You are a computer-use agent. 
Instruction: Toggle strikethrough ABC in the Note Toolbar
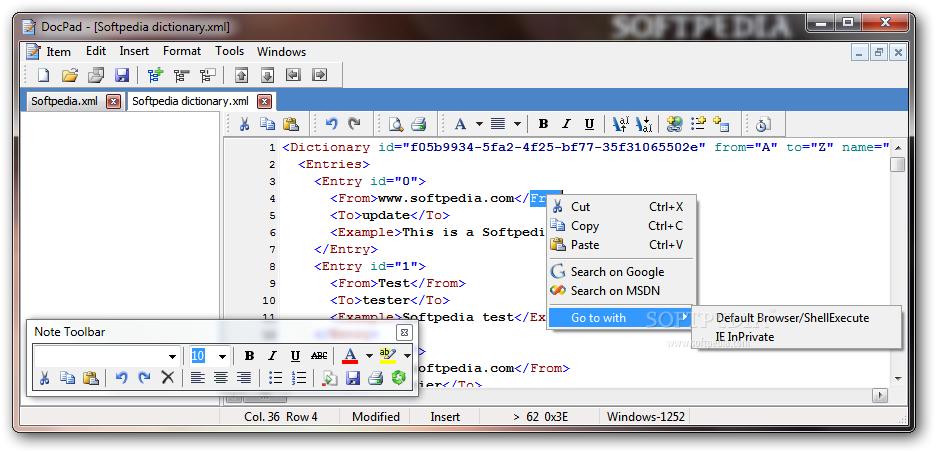319,356
